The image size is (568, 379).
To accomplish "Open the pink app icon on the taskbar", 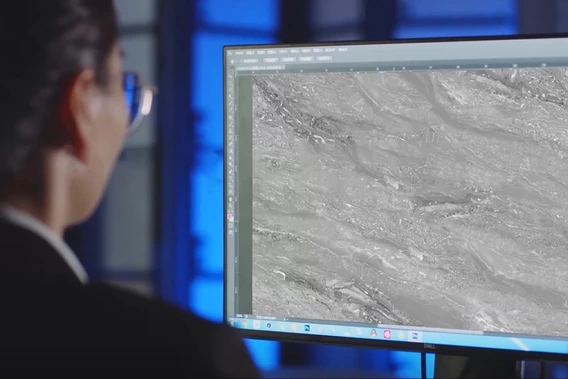I will 387,334.
